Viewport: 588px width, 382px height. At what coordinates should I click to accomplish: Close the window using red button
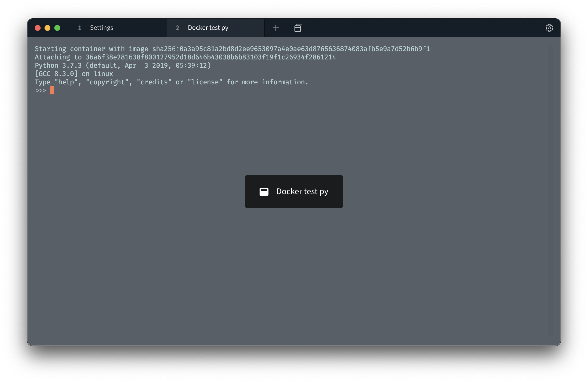[38, 28]
